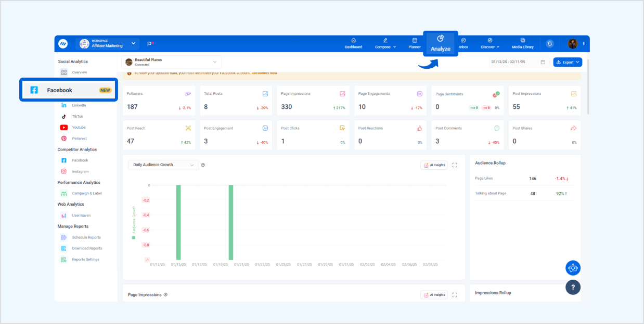Open the notifications bell

click(550, 44)
